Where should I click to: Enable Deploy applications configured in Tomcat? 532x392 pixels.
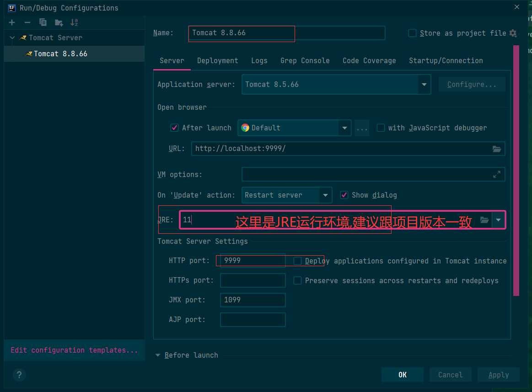click(x=297, y=261)
